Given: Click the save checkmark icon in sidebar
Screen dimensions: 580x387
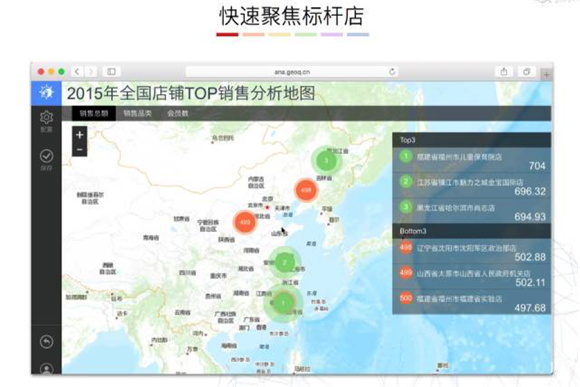Looking at the screenshot, I should 46,156.
